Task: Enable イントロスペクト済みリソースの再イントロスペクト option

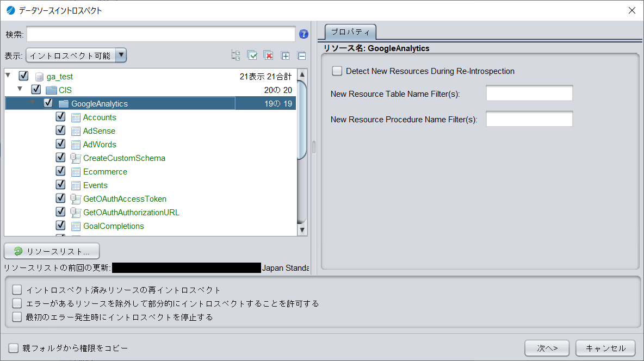Action: click(x=17, y=290)
